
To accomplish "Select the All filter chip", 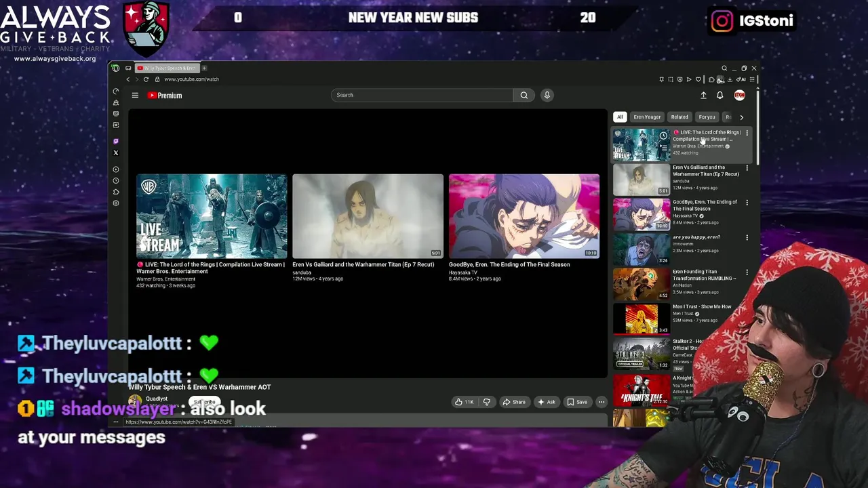I will click(x=620, y=117).
